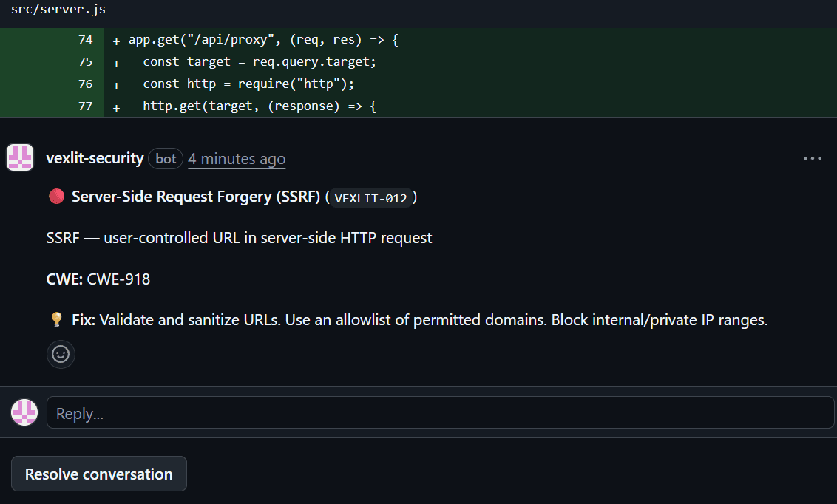The height and width of the screenshot is (504, 837).
Task: Click the vexlit-security bot avatar
Action: pyautogui.click(x=20, y=157)
